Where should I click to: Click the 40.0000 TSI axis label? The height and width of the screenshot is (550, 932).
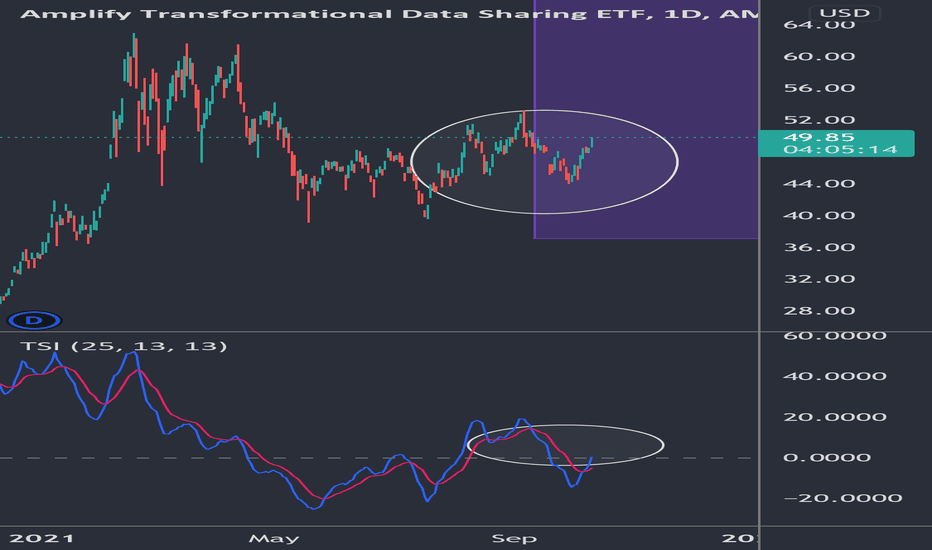point(835,376)
